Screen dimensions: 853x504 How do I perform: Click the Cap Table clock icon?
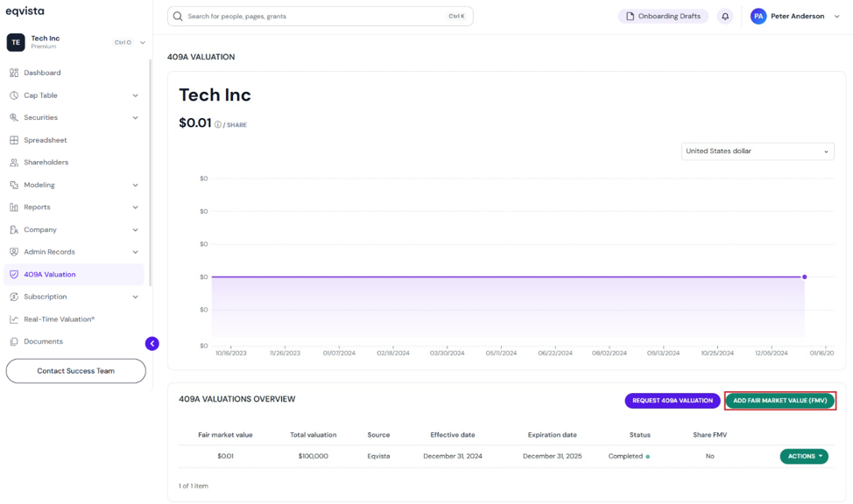(14, 95)
